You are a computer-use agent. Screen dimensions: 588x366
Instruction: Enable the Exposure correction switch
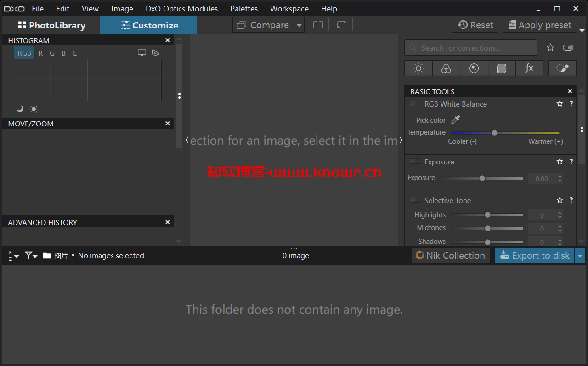point(415,162)
